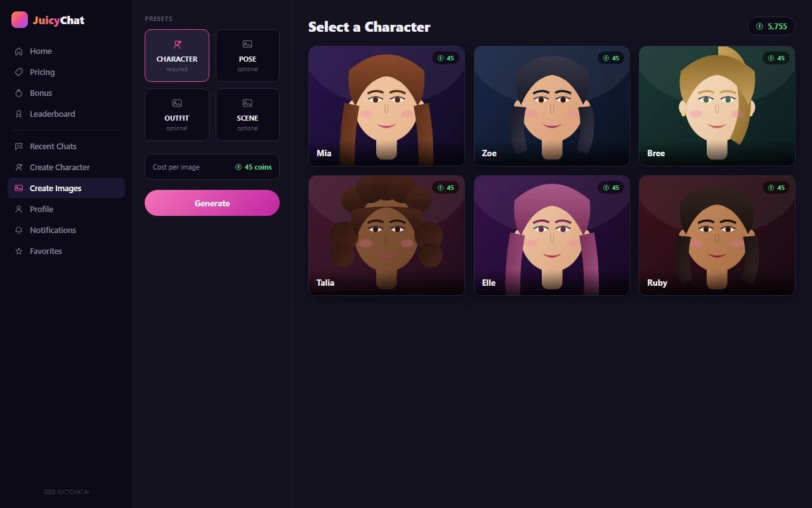The width and height of the screenshot is (812, 508).
Task: Choose the Talia character card
Action: [386, 236]
